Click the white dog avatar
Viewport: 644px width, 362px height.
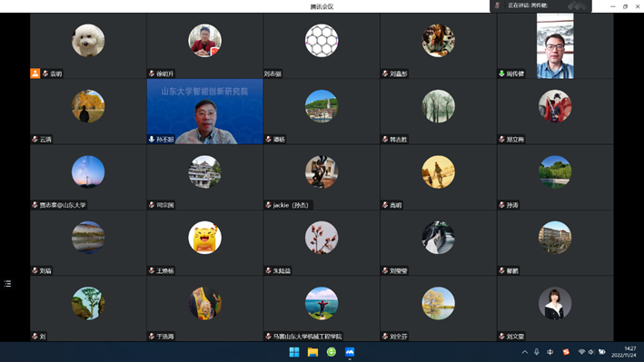click(x=88, y=40)
